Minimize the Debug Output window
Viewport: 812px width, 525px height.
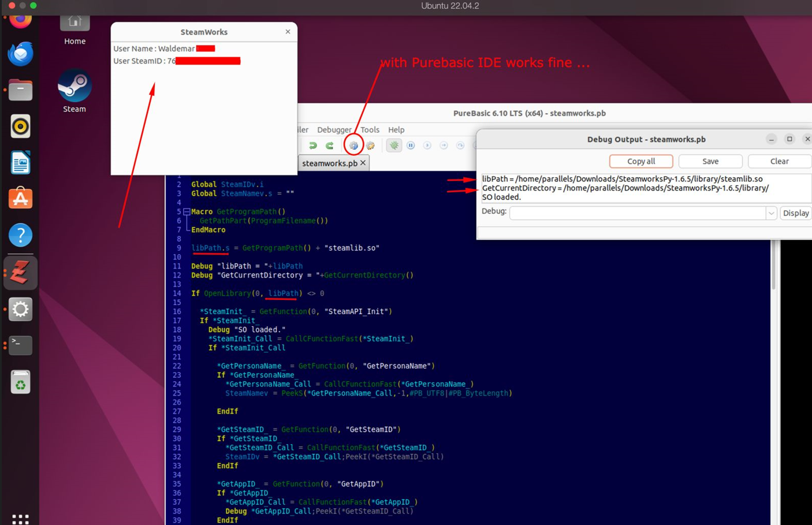(x=771, y=139)
